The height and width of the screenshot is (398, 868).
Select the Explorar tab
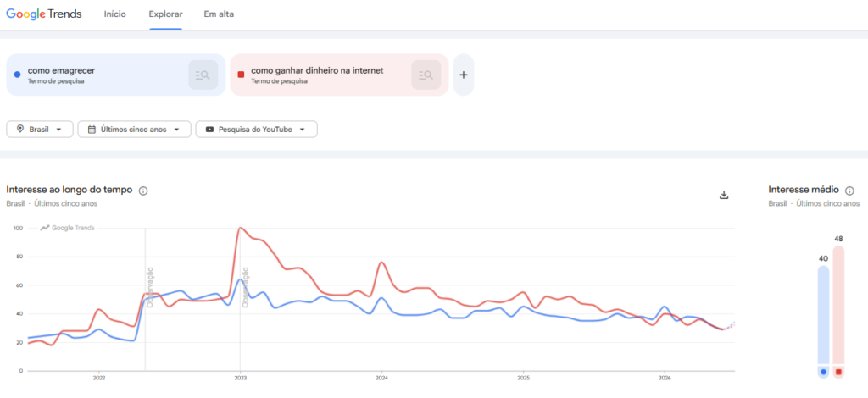[165, 14]
